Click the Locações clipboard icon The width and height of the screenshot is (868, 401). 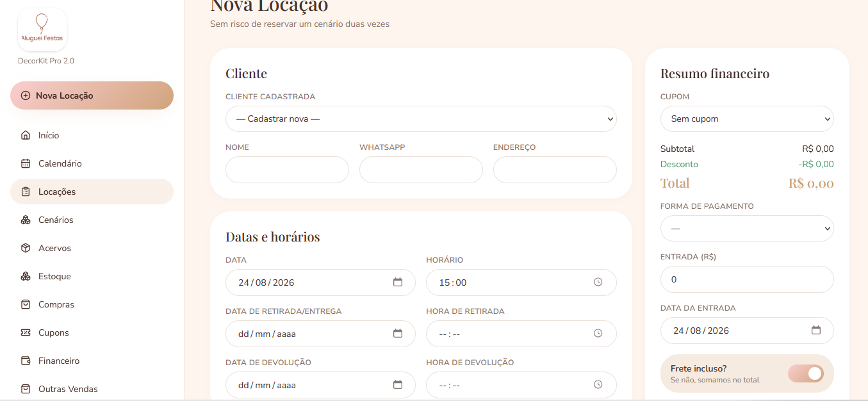coord(26,192)
